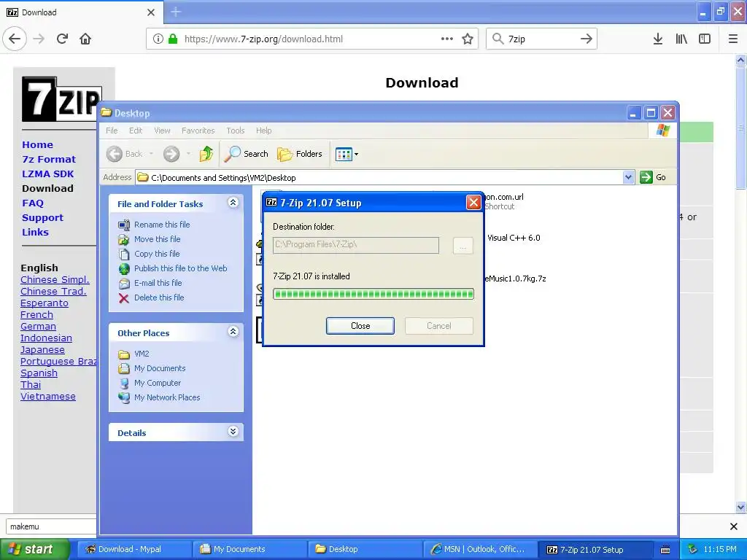Viewport: 747px width, 560px height.
Task: Open the View menu in Desktop window
Action: (x=162, y=131)
